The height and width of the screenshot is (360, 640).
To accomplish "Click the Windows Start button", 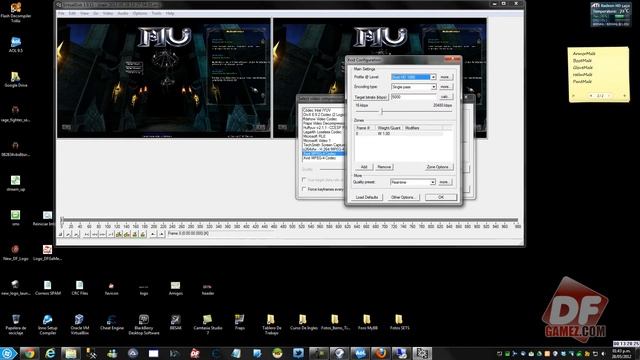I will [x=8, y=353].
